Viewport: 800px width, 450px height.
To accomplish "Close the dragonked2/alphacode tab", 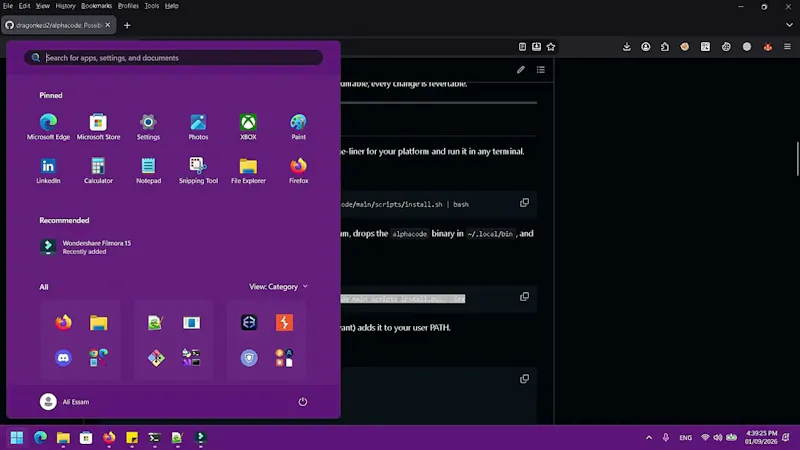I will [108, 25].
